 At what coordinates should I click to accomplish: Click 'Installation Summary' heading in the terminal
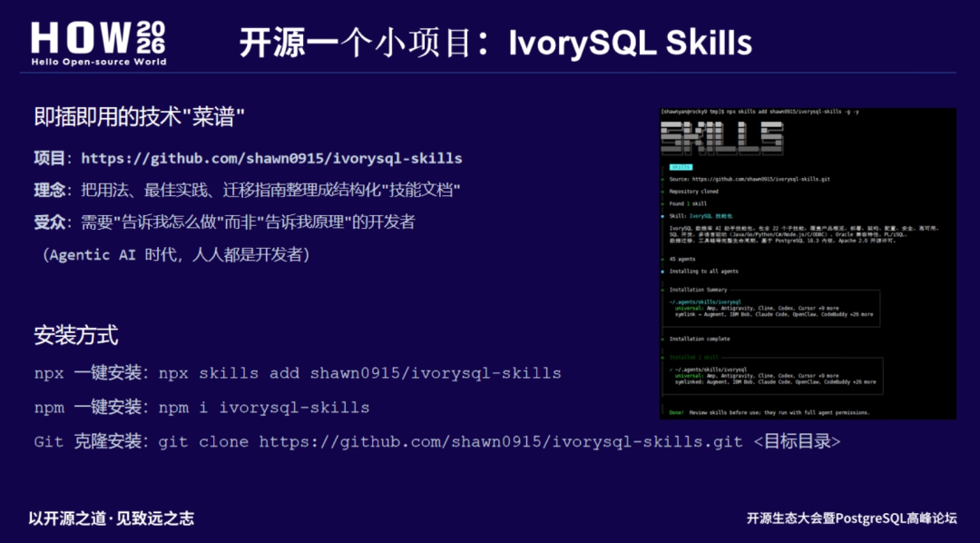[698, 290]
